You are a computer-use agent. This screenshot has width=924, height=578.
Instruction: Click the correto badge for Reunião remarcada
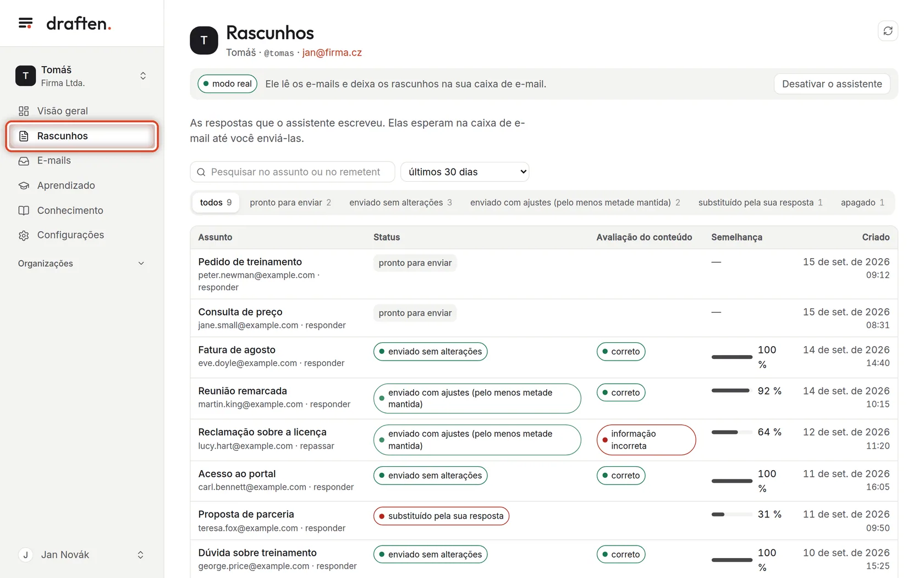click(x=620, y=393)
